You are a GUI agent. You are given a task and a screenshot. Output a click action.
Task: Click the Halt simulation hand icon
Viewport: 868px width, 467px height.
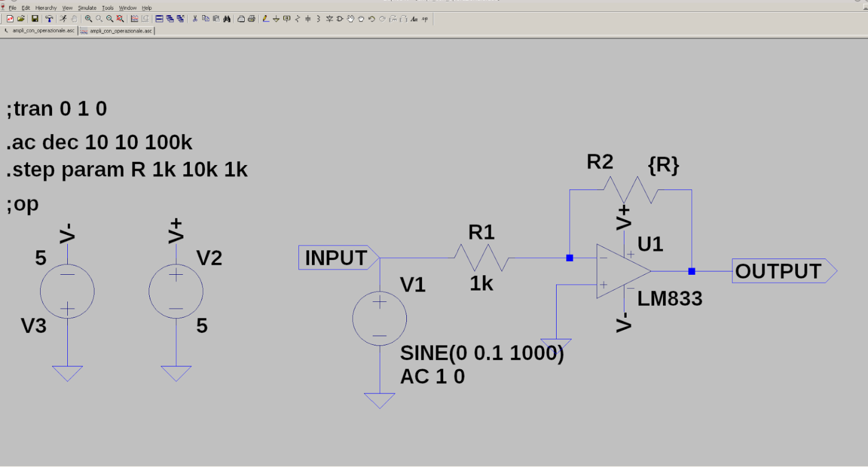(74, 19)
